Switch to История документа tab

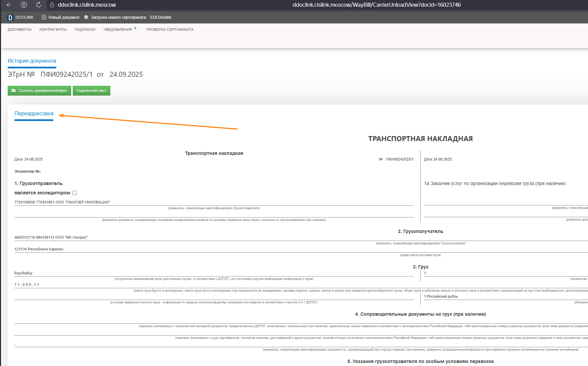[x=32, y=61]
